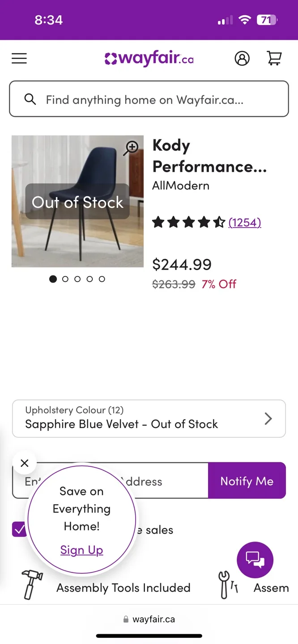Click the Notify Me button
298x644 pixels.
[x=247, y=481]
